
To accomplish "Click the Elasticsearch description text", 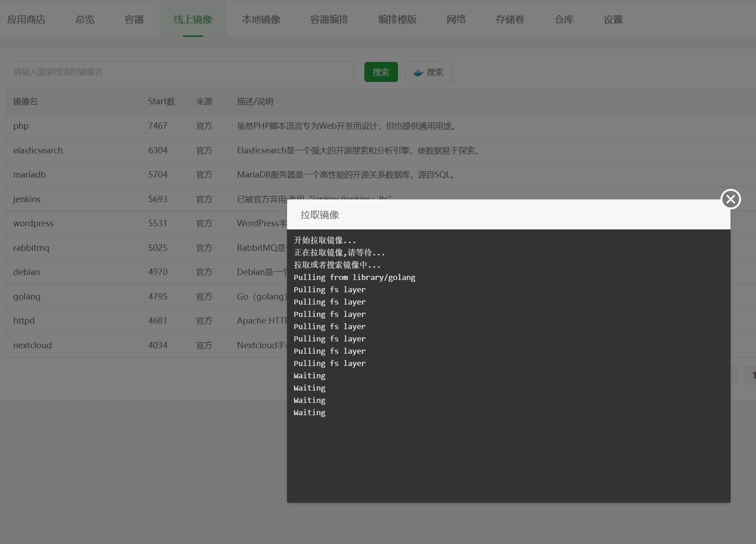I will [x=359, y=150].
